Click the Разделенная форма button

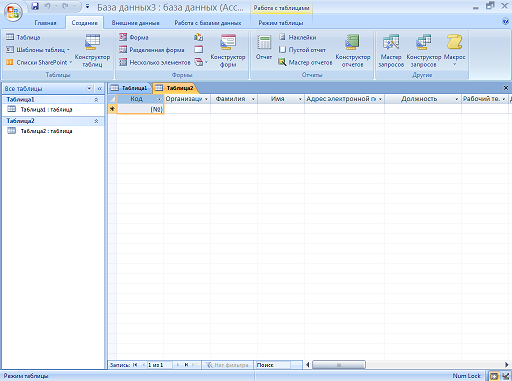[152, 50]
